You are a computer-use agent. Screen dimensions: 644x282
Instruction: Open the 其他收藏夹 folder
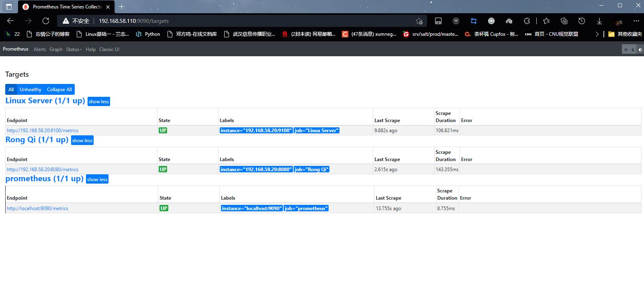(625, 34)
